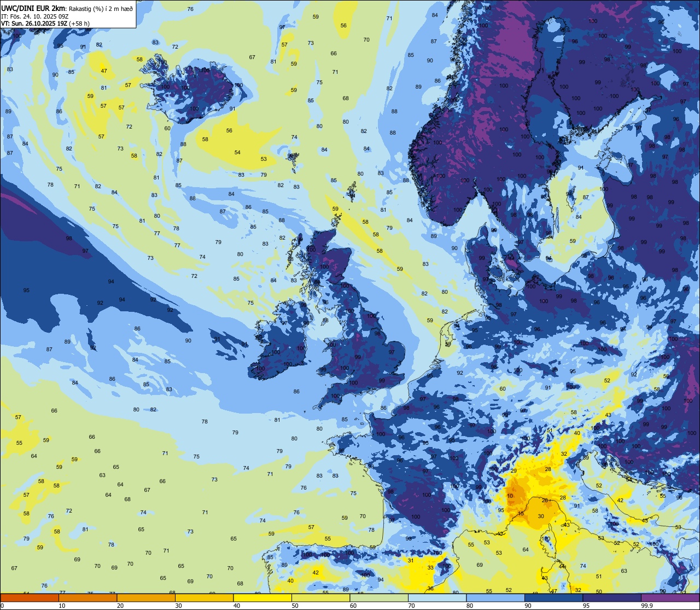
Task: Select the dark blue 90–95 legend swatch
Action: pyautogui.click(x=553, y=597)
